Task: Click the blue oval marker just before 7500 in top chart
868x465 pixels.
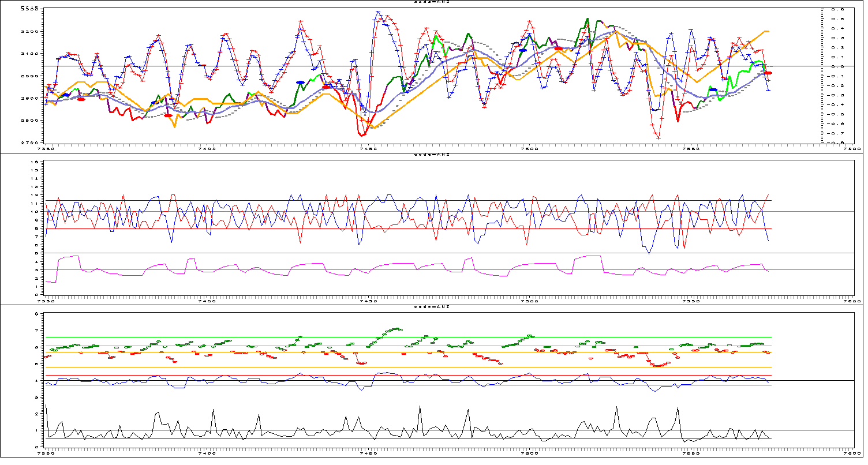Action: (x=523, y=50)
